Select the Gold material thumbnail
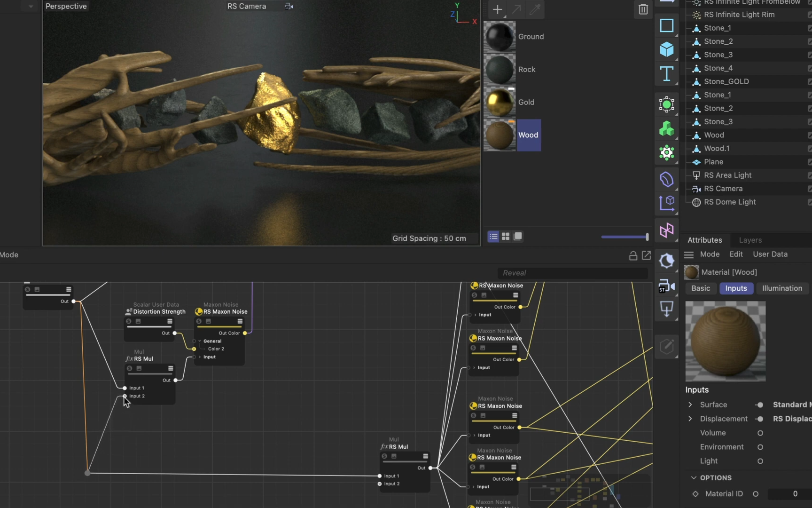Image resolution: width=812 pixels, height=508 pixels. 499,102
